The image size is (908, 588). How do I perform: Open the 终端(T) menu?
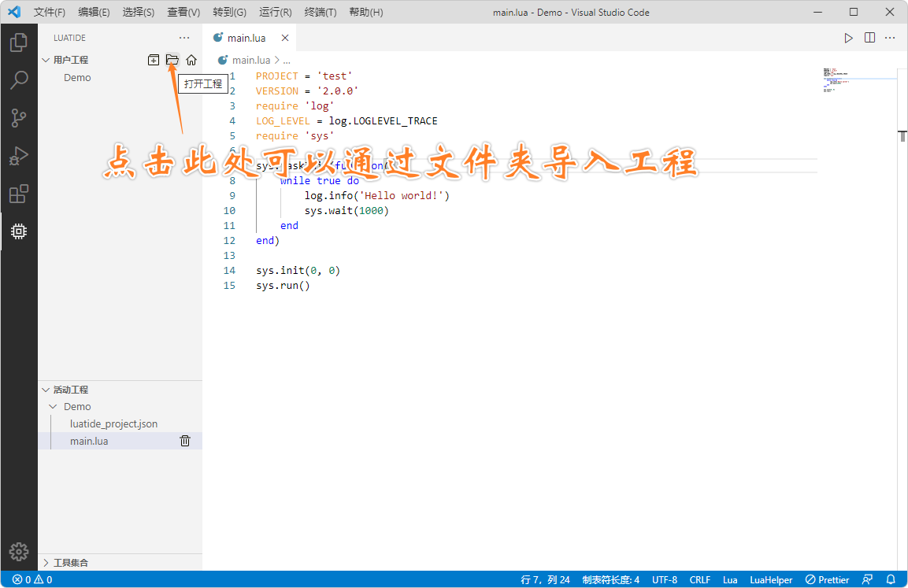pyautogui.click(x=321, y=12)
